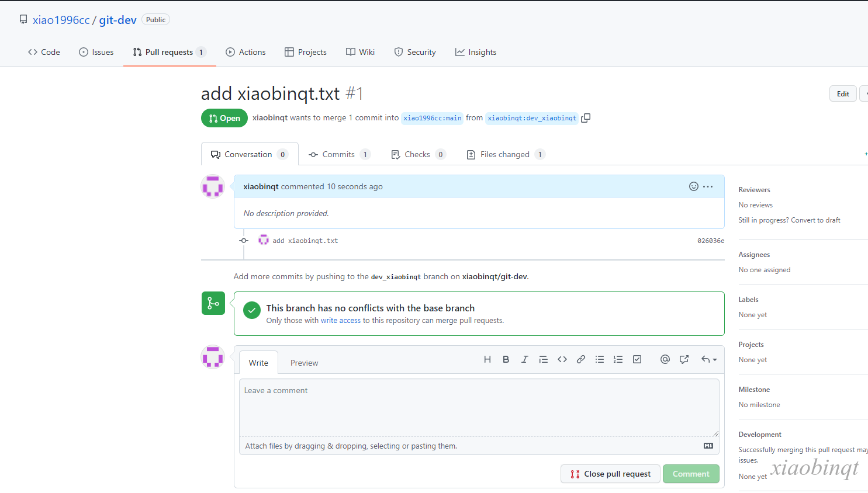868x493 pixels.
Task: Open Reviewers sidebar section
Action: coord(754,190)
